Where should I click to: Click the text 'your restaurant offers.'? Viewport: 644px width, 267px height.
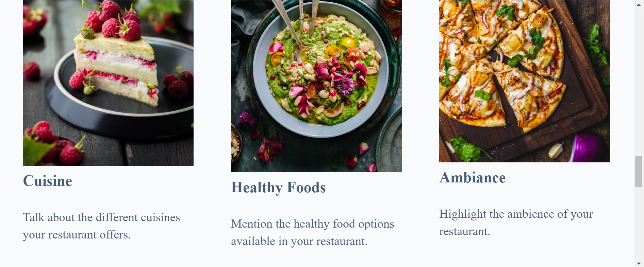tap(77, 235)
